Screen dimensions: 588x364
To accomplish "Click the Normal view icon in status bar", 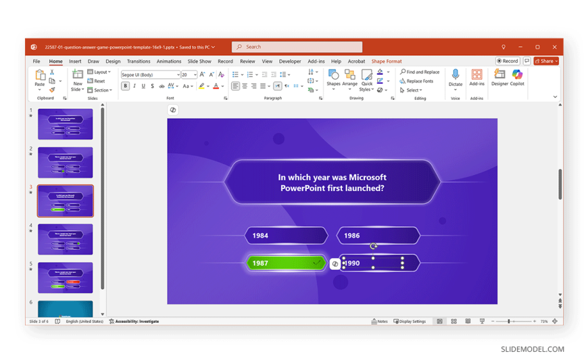I will click(x=439, y=321).
